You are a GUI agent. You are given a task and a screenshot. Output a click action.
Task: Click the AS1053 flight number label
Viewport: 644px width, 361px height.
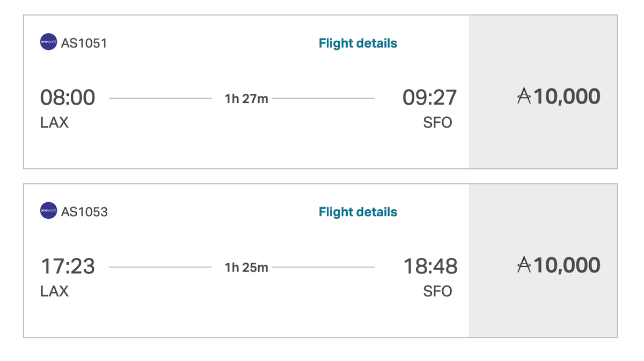coord(83,211)
